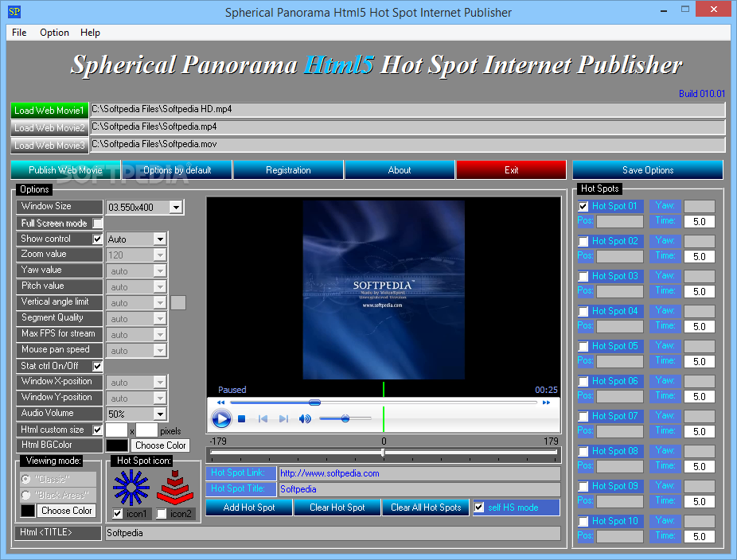This screenshot has height=560, width=737.
Task: Click Clear All Hot Spots button
Action: click(426, 507)
